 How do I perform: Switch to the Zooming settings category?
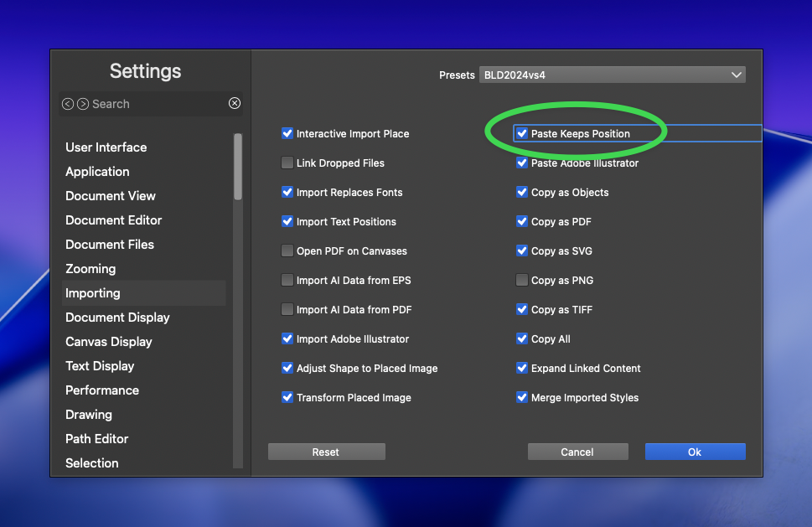91,268
